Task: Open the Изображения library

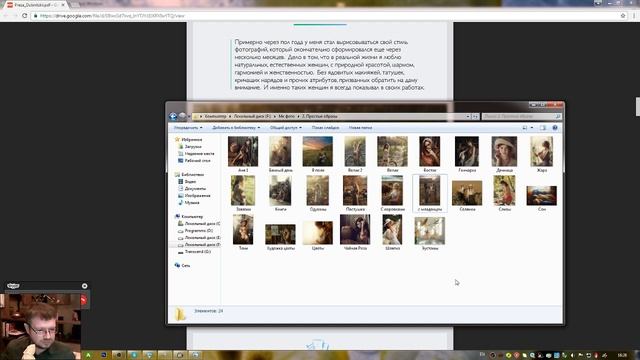Action: [197, 196]
